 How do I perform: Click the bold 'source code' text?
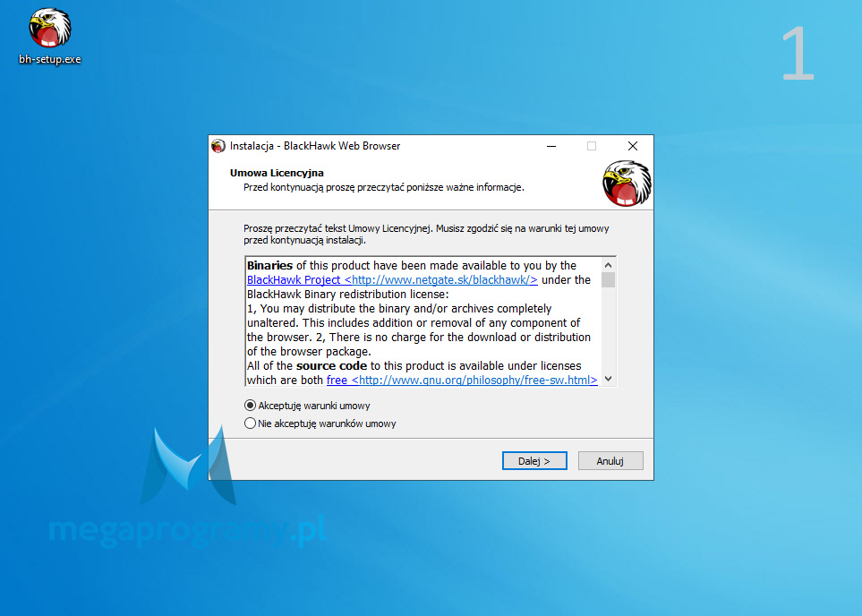[331, 365]
